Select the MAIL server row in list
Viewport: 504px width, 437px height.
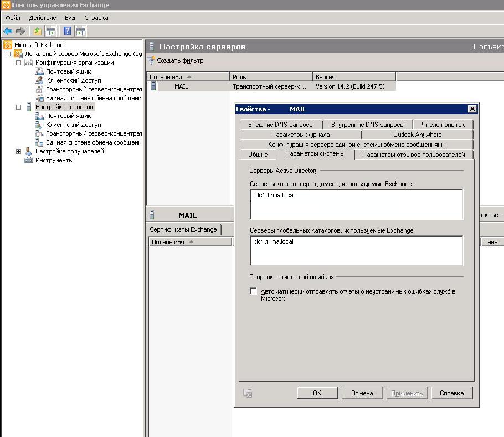click(271, 86)
